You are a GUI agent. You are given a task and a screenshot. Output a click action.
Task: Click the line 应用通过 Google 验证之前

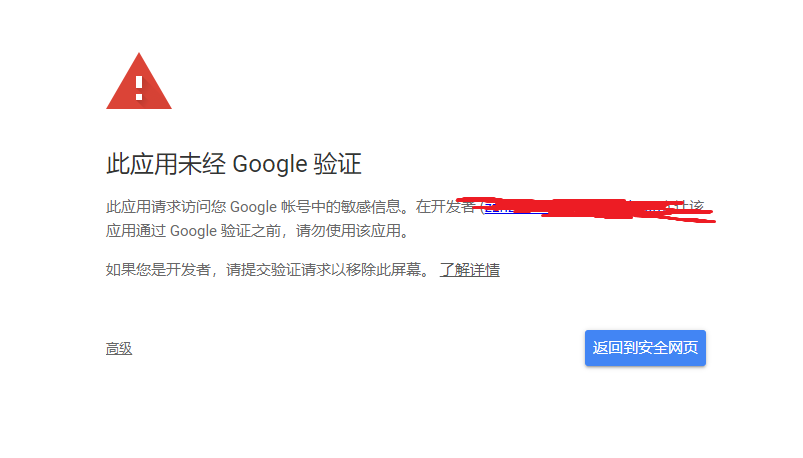click(194, 231)
